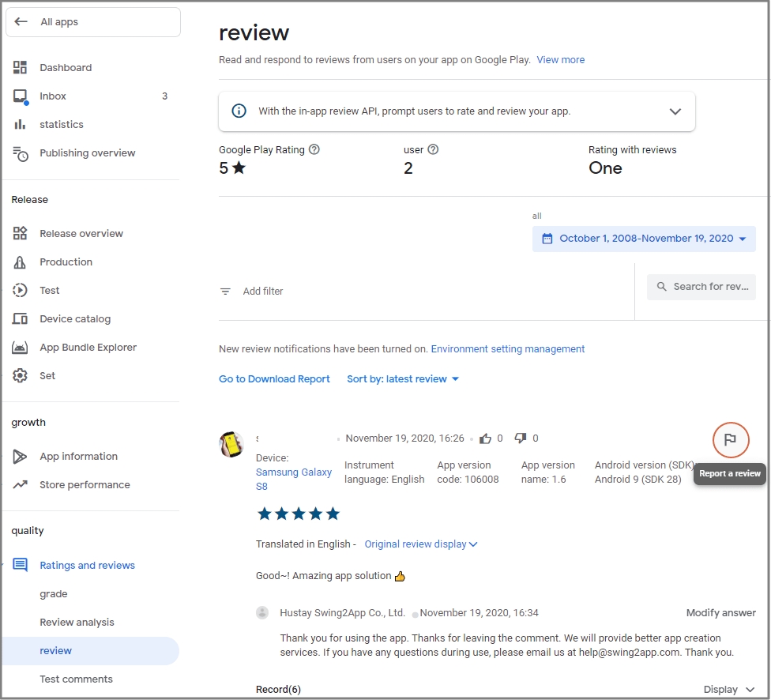771x700 pixels.
Task: Open the date range dropdown
Action: 644,239
